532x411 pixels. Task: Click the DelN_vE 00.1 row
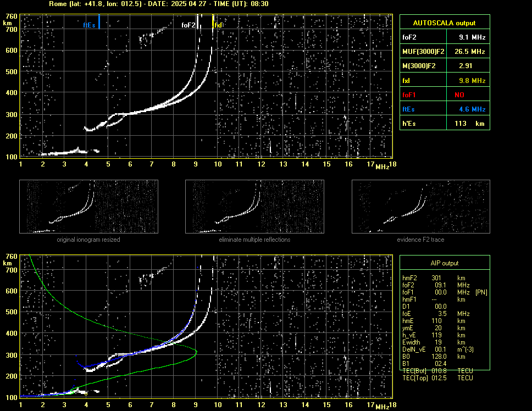438,349
